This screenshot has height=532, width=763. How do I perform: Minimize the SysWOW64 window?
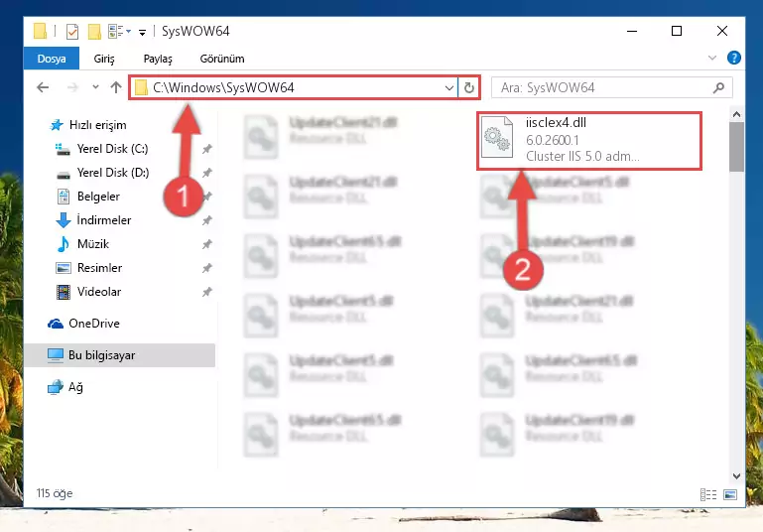tap(632, 31)
